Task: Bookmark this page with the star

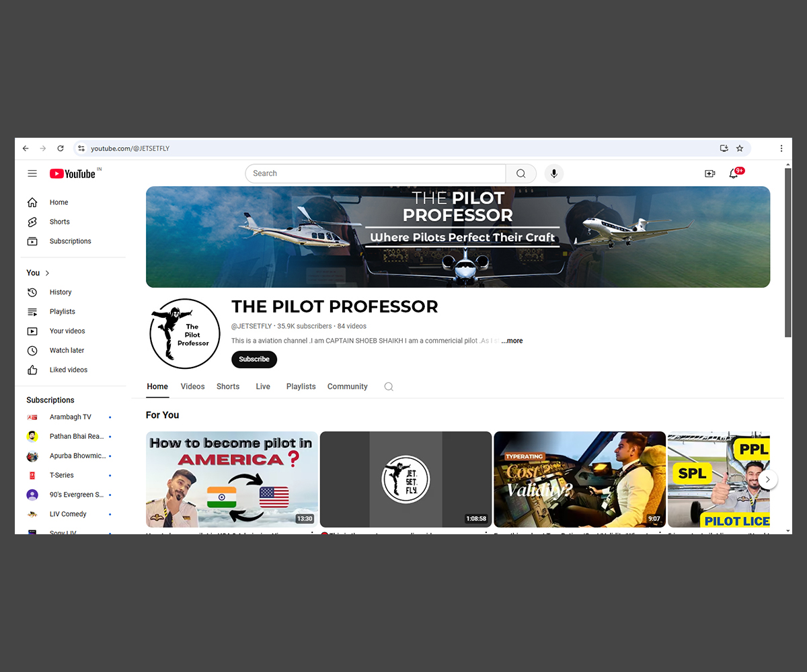Action: point(740,149)
